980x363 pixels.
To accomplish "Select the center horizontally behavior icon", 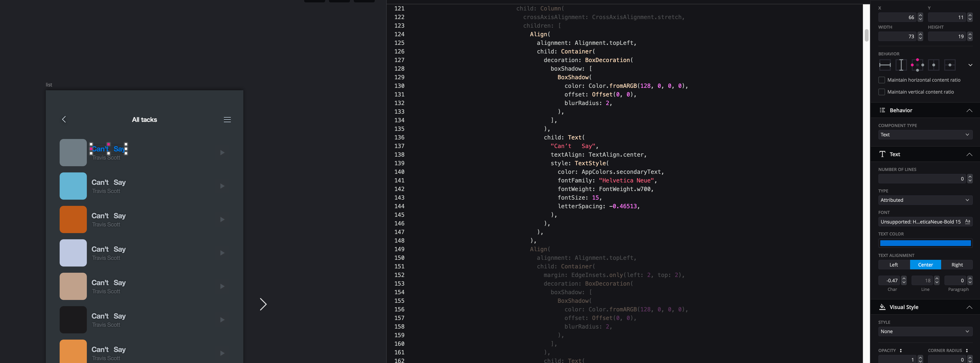I will click(933, 65).
